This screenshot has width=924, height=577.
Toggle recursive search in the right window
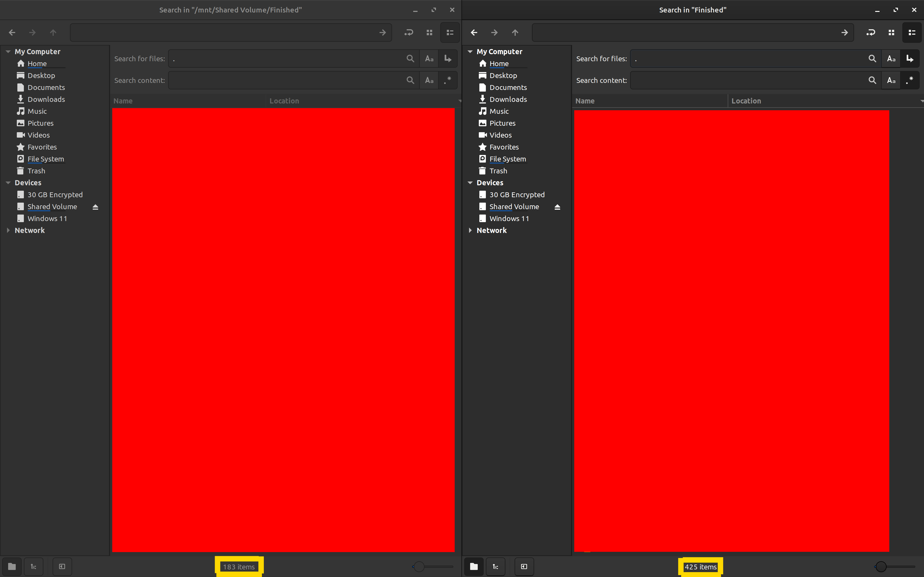[910, 59]
